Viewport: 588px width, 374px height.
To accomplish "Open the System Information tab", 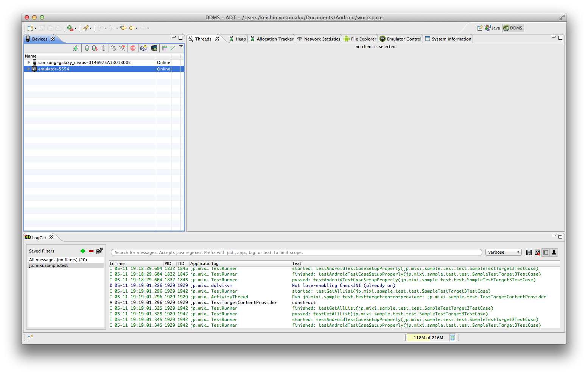I will pyautogui.click(x=448, y=39).
